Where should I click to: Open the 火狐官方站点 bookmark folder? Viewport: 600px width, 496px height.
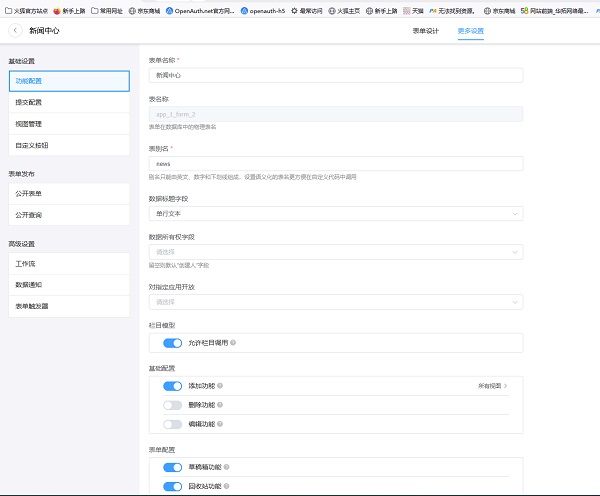tap(26, 11)
